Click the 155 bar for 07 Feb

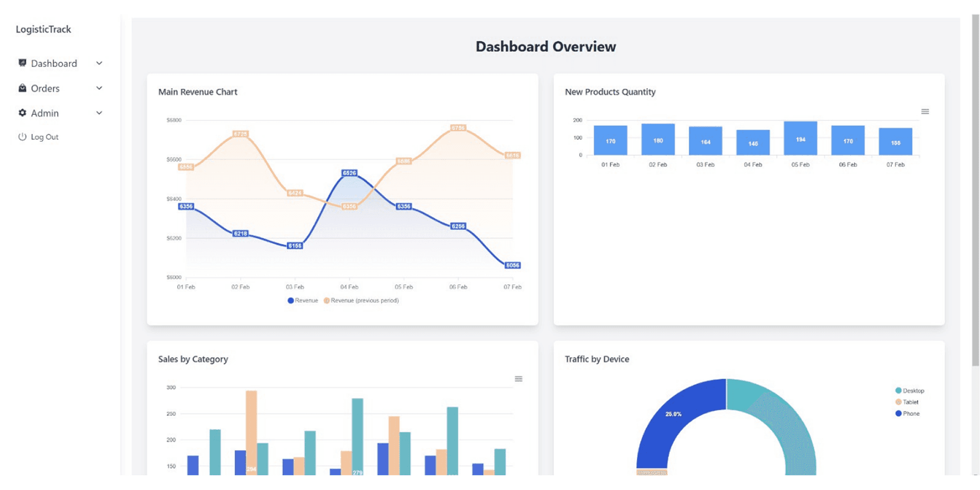coord(895,141)
